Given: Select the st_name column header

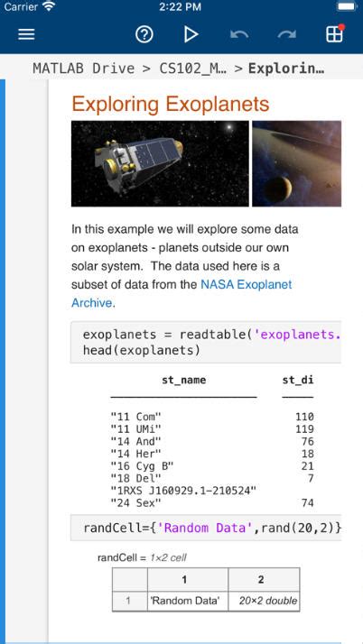Looking at the screenshot, I should coord(184,380).
